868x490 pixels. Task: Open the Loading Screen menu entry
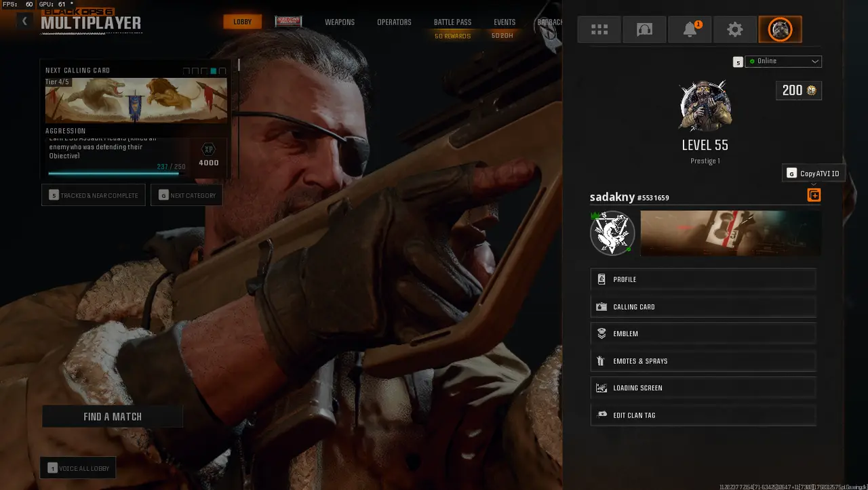(x=703, y=388)
